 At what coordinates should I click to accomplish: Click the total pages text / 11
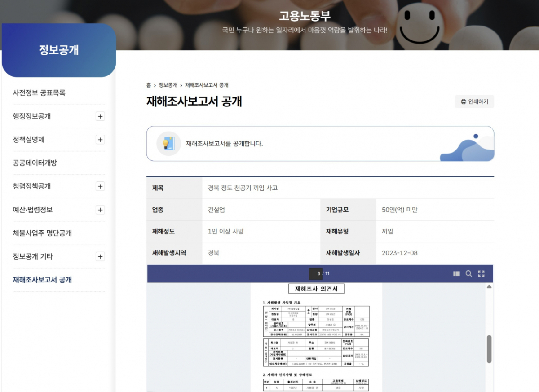(x=327, y=273)
